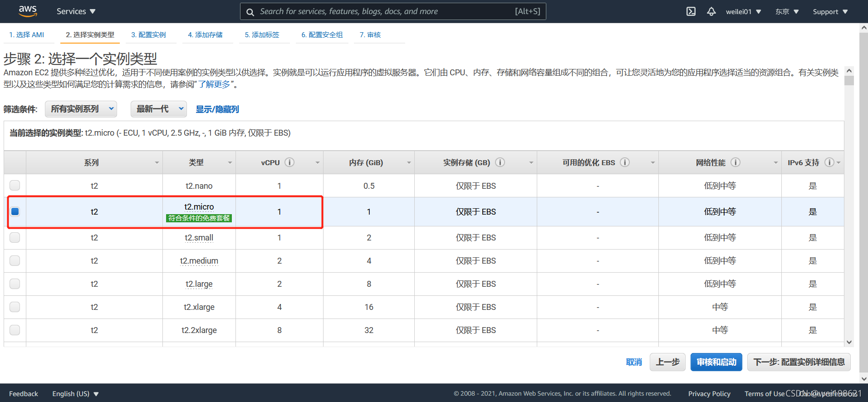
Task: Open the Feedback link in footer
Action: (24, 394)
